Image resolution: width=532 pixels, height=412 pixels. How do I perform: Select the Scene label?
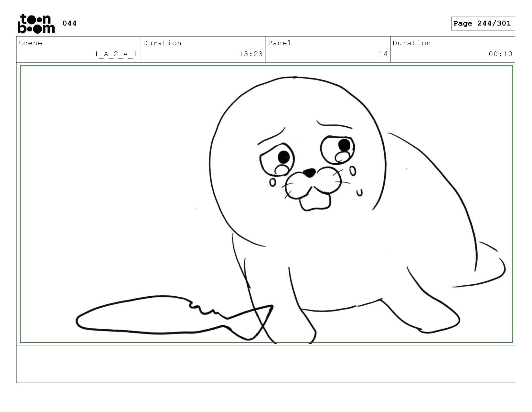[x=30, y=43]
